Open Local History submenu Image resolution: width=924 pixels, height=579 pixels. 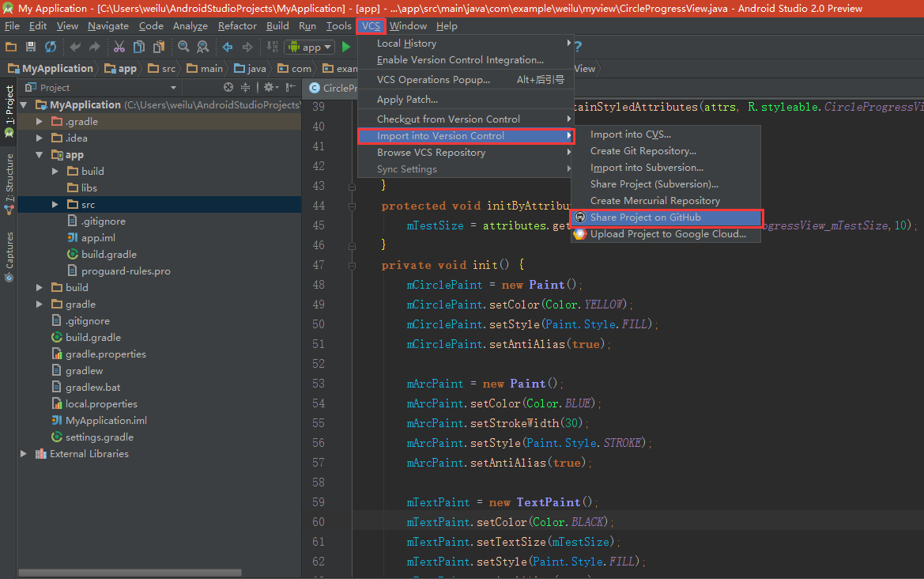[466, 43]
